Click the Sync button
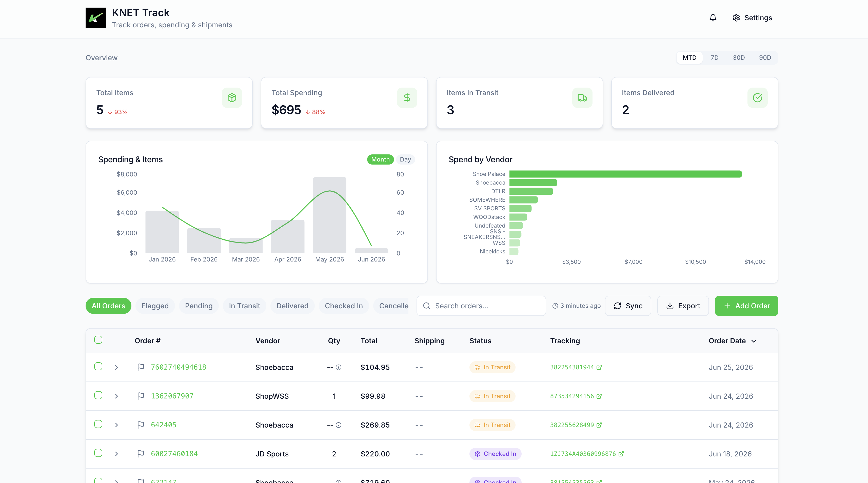The width and height of the screenshot is (868, 483). tap(628, 306)
